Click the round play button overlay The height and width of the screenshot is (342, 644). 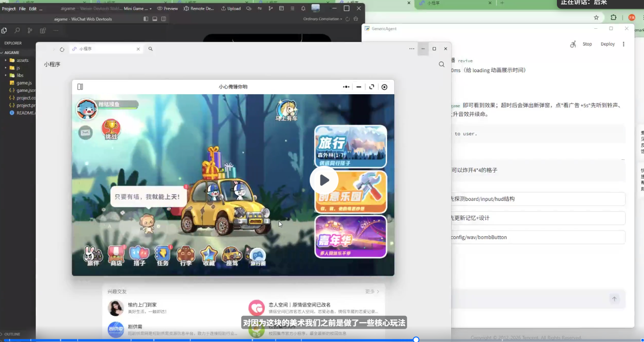[x=324, y=180]
